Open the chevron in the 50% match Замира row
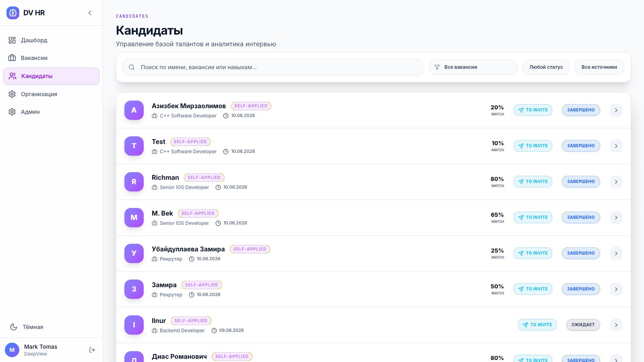This screenshot has width=644, height=362. (x=616, y=289)
